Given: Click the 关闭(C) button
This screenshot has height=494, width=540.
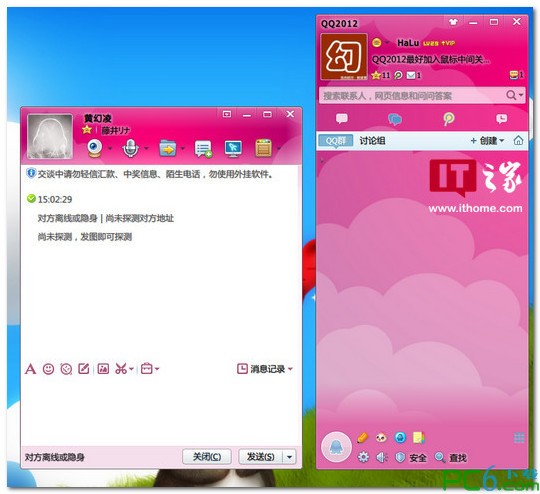Looking at the screenshot, I should coord(207,457).
